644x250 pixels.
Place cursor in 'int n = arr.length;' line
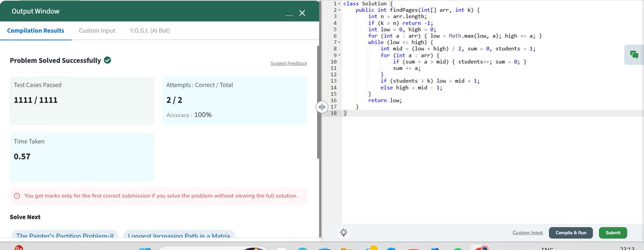coord(397,16)
